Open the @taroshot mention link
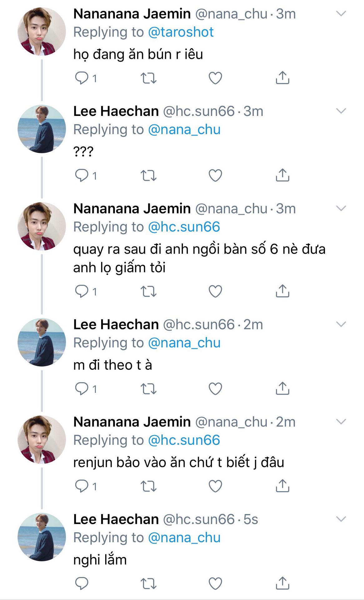Screen dimensions: 364x600 181,32
